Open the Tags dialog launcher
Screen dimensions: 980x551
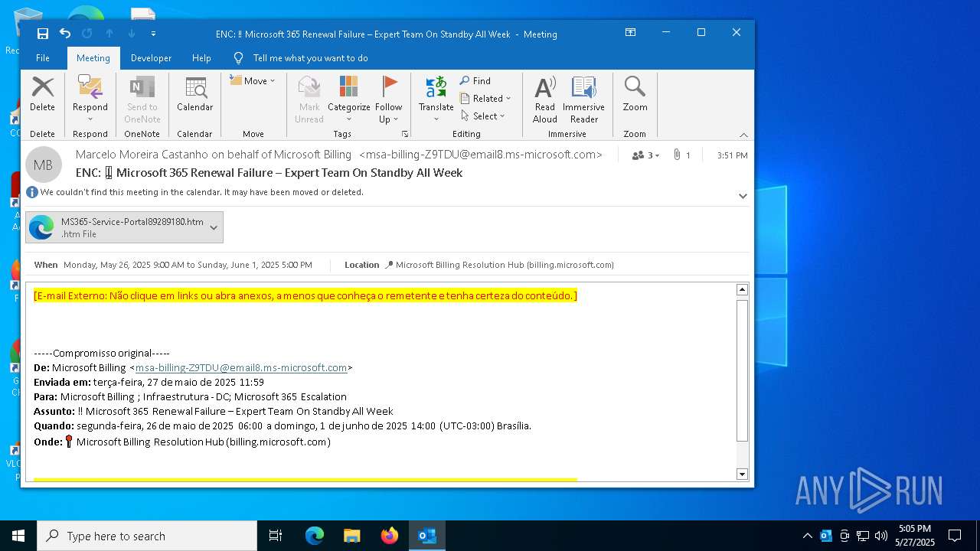coord(405,134)
